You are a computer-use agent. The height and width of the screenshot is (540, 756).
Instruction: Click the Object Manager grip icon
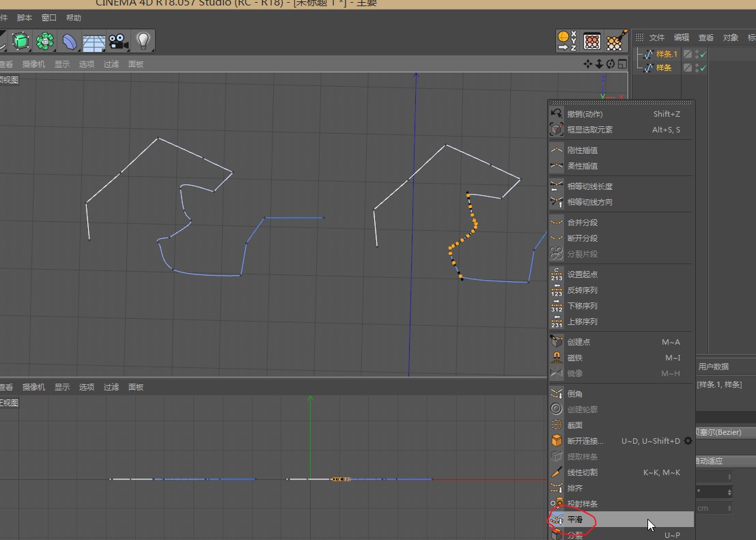click(639, 37)
